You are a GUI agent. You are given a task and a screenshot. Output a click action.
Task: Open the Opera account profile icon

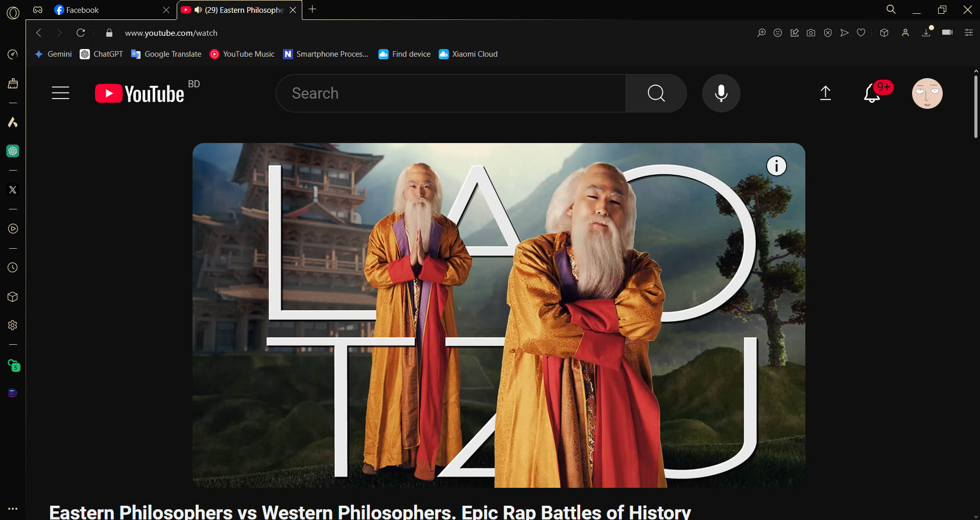(x=905, y=33)
